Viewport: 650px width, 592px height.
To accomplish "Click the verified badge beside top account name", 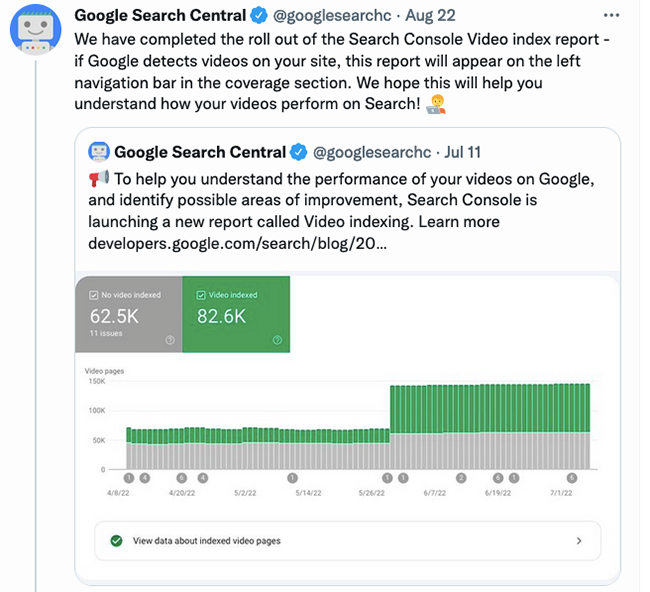I will click(260, 15).
